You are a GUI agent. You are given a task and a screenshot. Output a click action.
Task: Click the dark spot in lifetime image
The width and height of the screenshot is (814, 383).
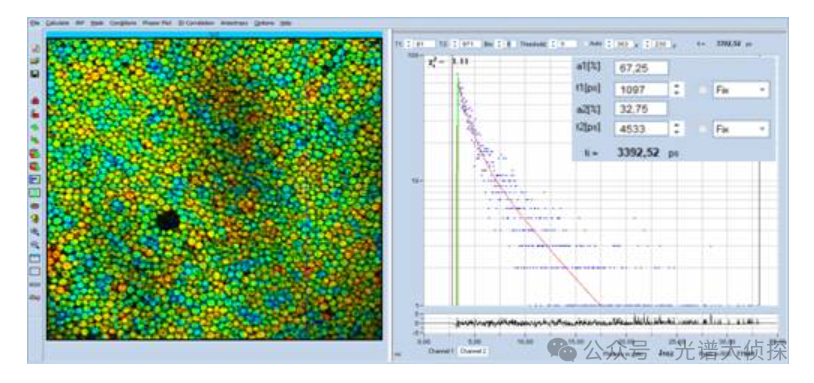point(169,220)
